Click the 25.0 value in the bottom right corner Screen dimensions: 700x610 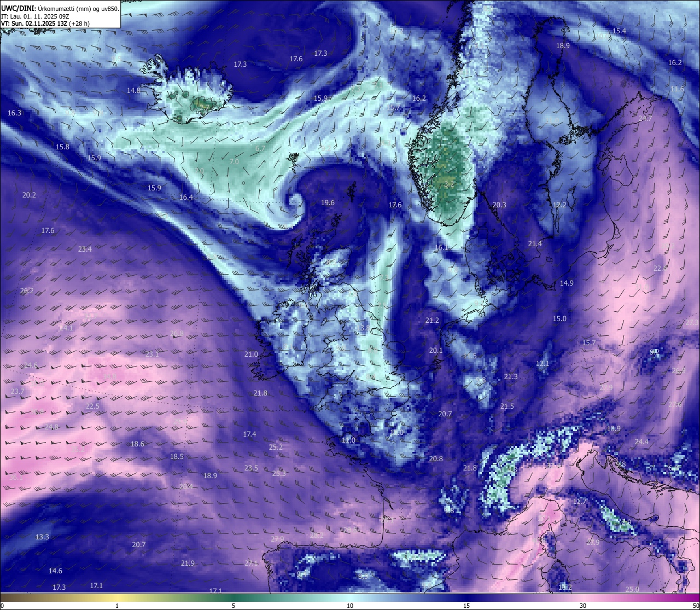click(632, 590)
